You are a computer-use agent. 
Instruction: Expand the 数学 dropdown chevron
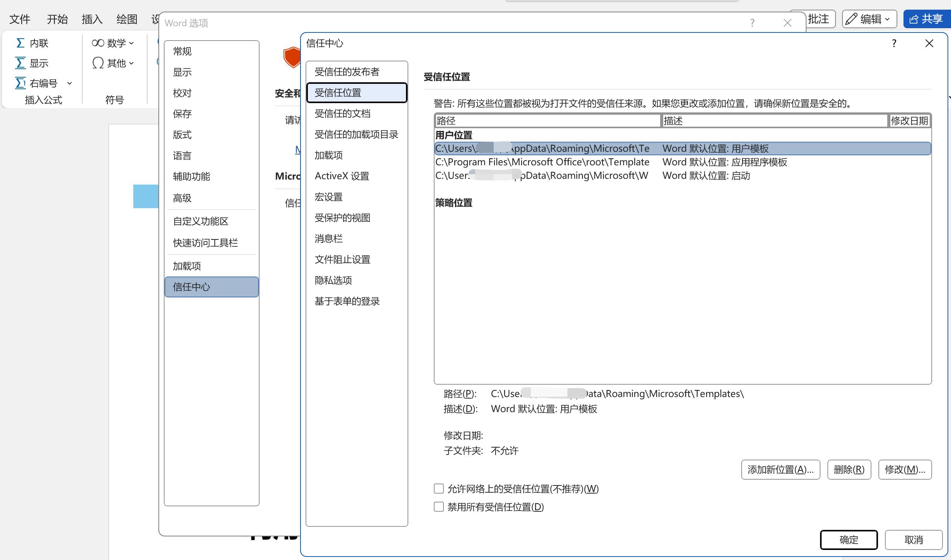tap(131, 43)
